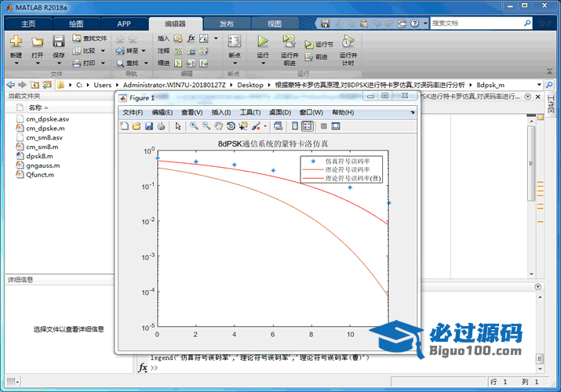Click the Hide Plot Tools icon
The image size is (561, 392).
point(324,126)
